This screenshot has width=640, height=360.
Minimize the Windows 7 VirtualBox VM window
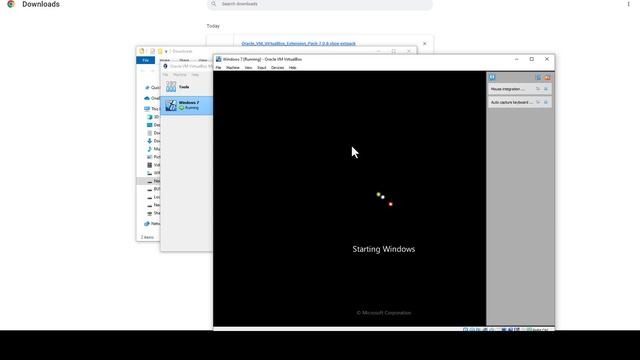point(517,59)
